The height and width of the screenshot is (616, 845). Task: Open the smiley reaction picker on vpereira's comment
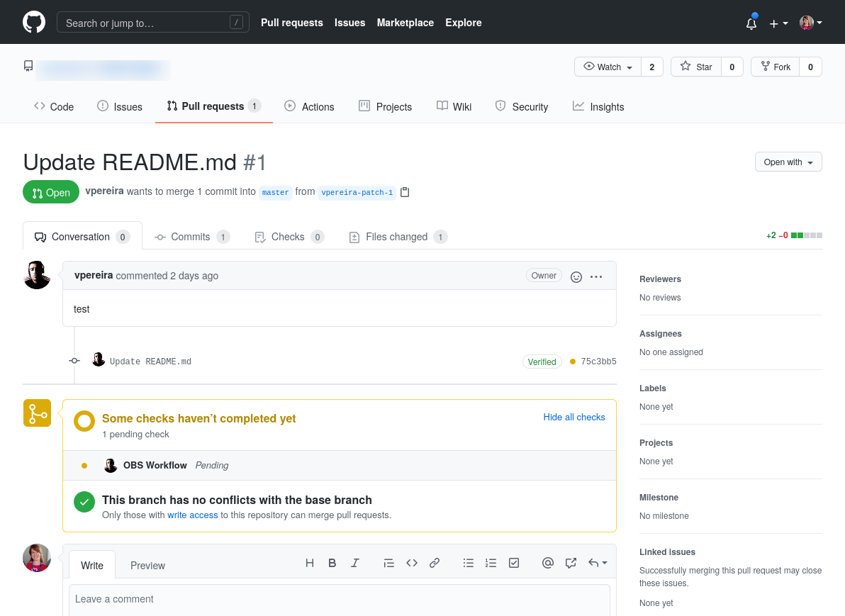coord(576,276)
